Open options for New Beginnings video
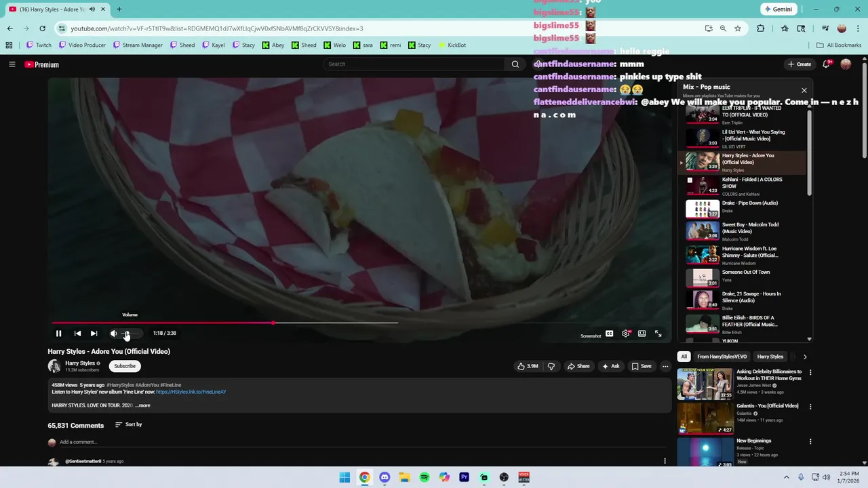This screenshot has height=488, width=868. pos(810,441)
